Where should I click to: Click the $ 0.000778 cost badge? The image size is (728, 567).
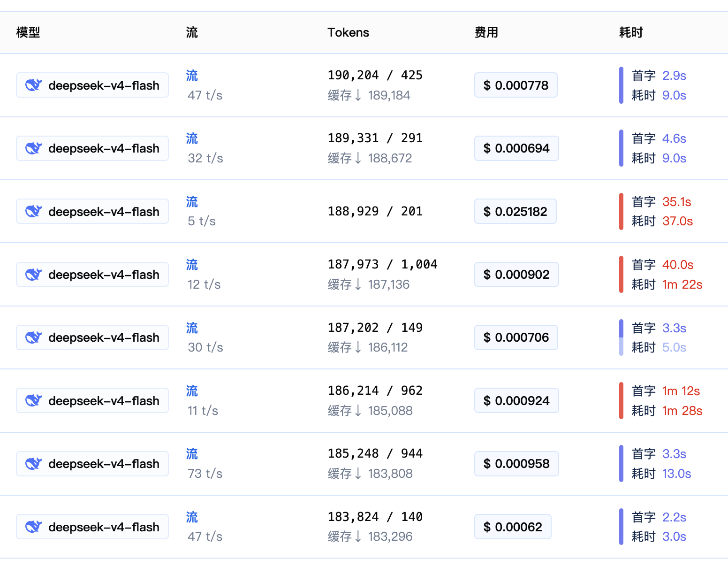click(x=516, y=85)
